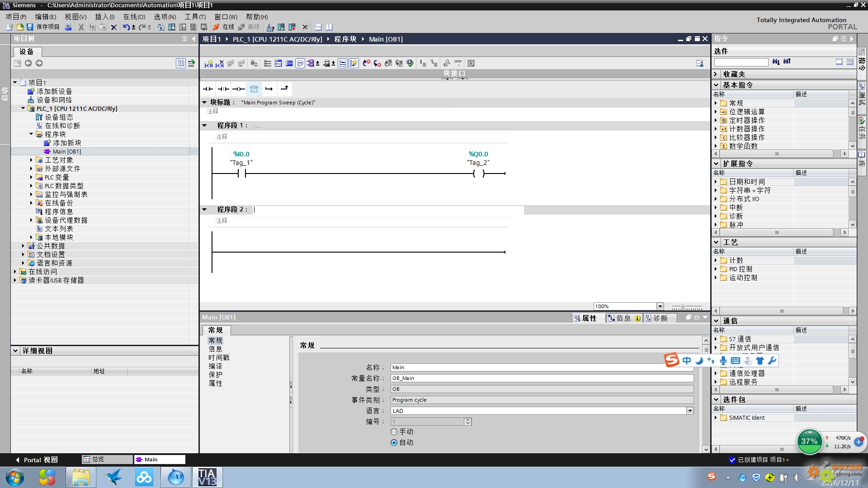Insert normally closed contact
The height and width of the screenshot is (488, 868).
point(223,89)
